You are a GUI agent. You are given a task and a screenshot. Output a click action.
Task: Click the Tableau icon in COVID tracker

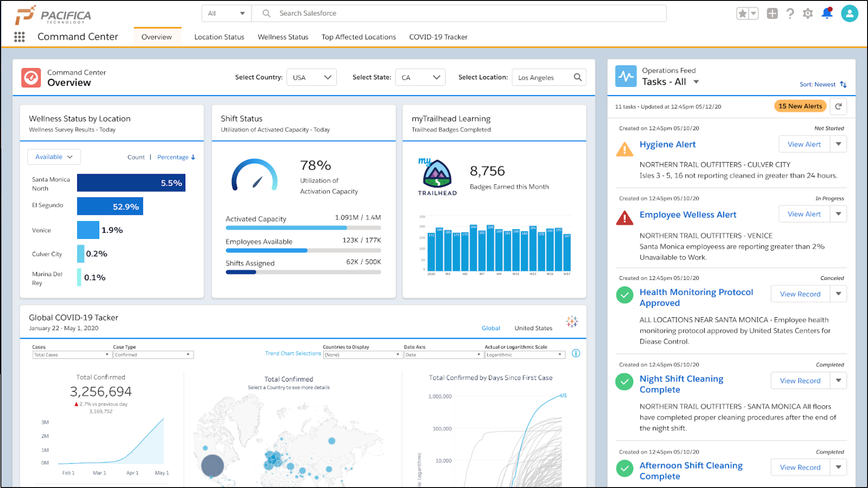click(x=572, y=321)
